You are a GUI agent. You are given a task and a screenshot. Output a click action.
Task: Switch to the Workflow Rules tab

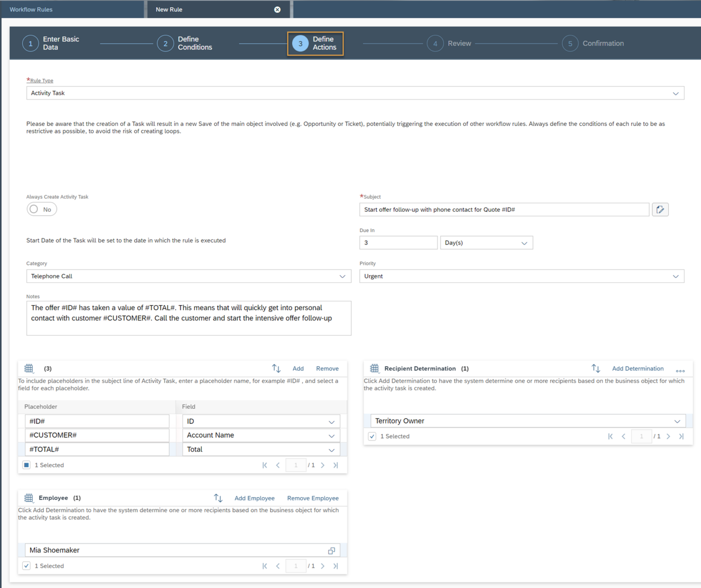(31, 9)
